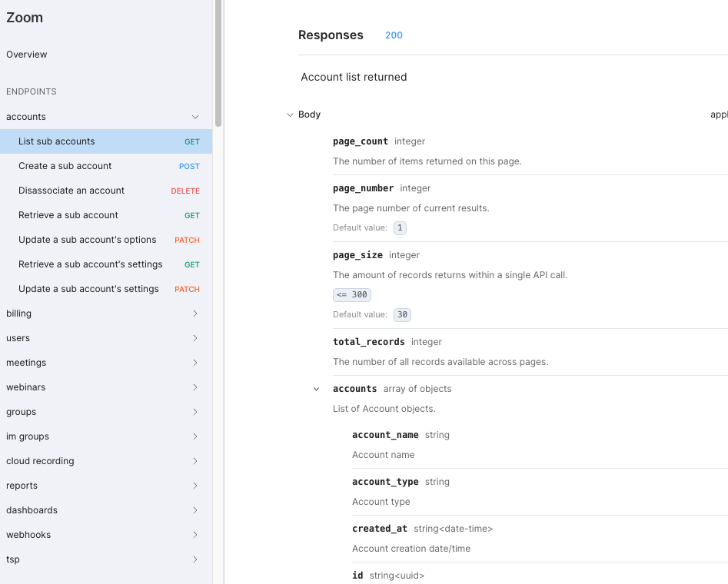Open the Create a sub account endpoint
The height and width of the screenshot is (584, 728).
(65, 165)
